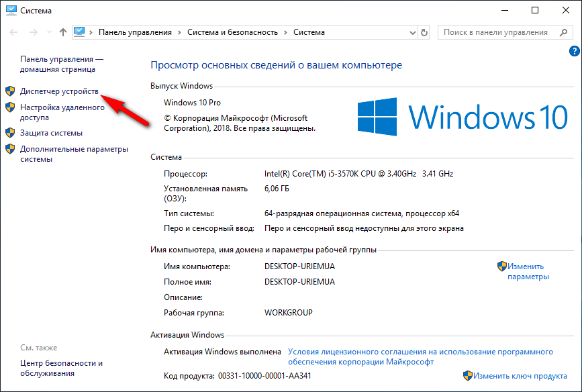Click the forward navigation arrow
The width and height of the screenshot is (582, 392).
pos(34,32)
